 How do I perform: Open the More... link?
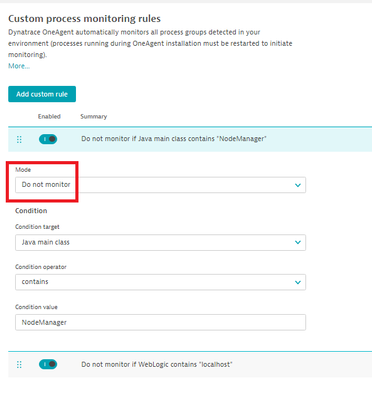pyautogui.click(x=19, y=66)
